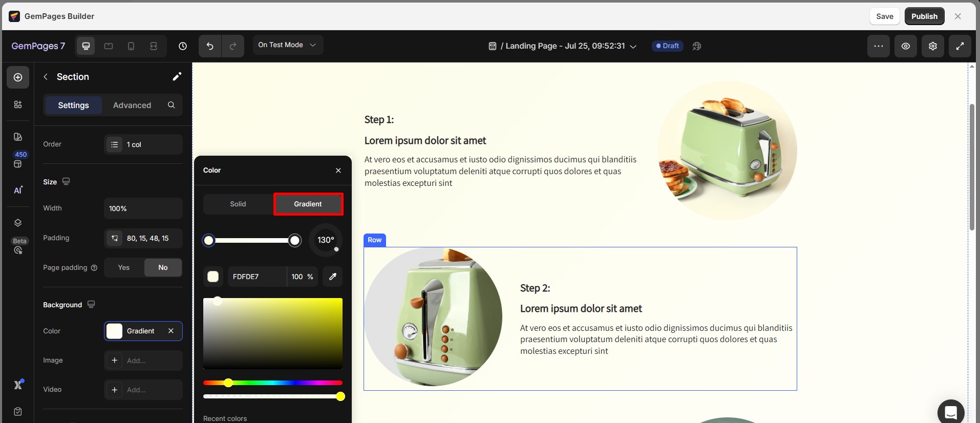
Task: Click the pencil rename Section icon
Action: pyautogui.click(x=177, y=77)
